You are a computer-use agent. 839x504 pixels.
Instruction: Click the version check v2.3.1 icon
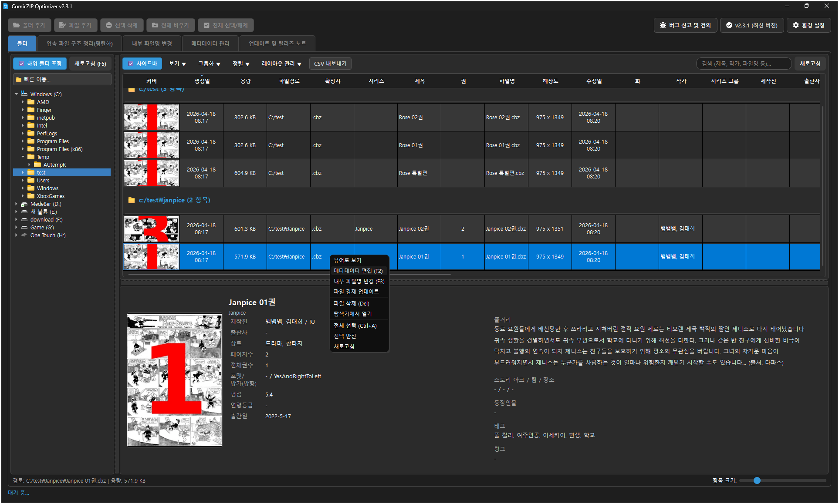tap(729, 25)
